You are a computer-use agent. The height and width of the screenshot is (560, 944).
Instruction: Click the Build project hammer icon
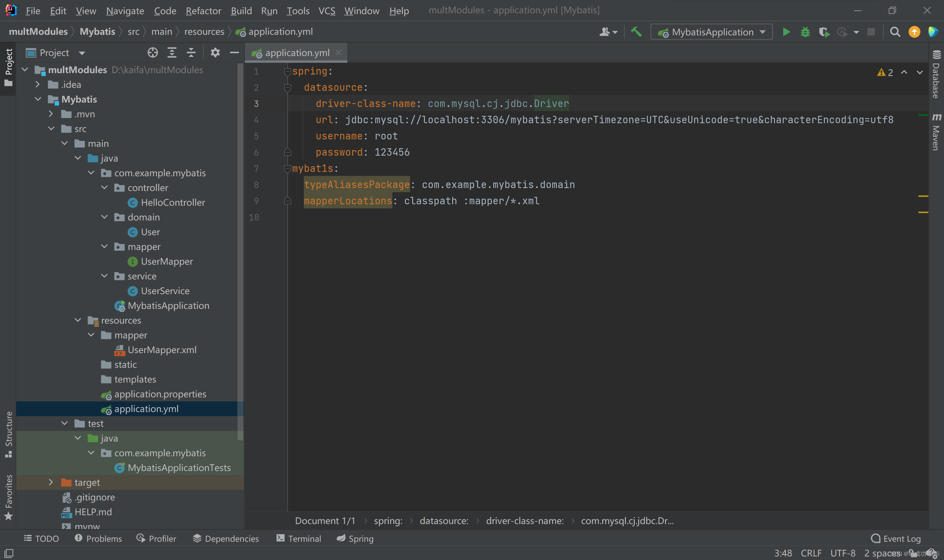click(636, 32)
